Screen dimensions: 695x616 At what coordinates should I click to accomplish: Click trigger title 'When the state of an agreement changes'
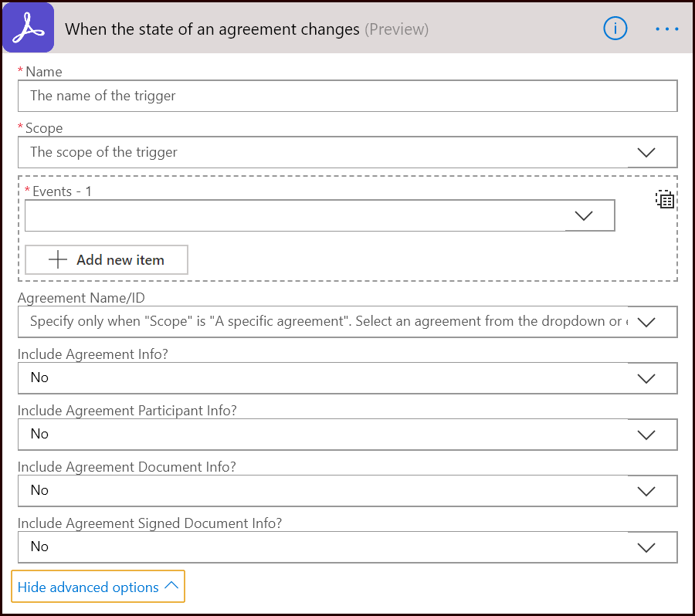[212, 29]
